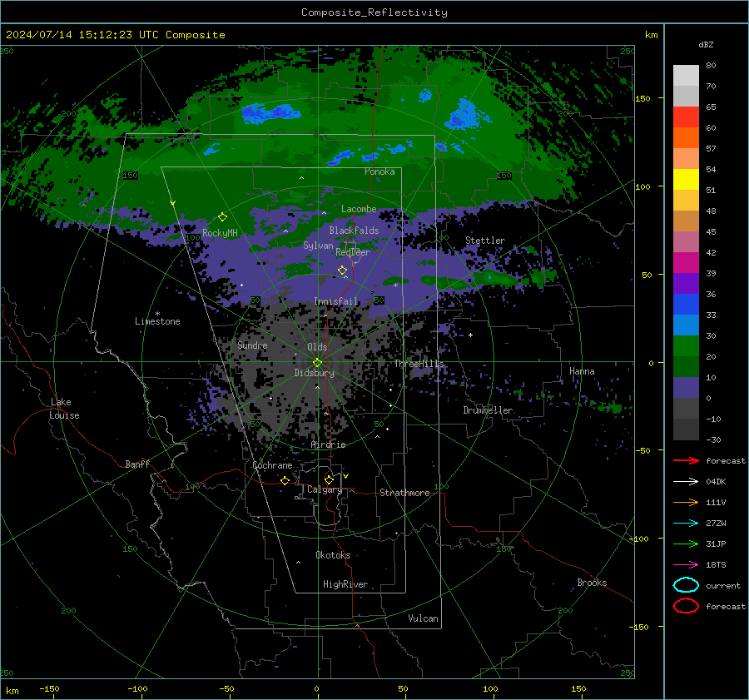This screenshot has width=749, height=700.
Task: Click the Cochrane town label
Action: click(272, 465)
